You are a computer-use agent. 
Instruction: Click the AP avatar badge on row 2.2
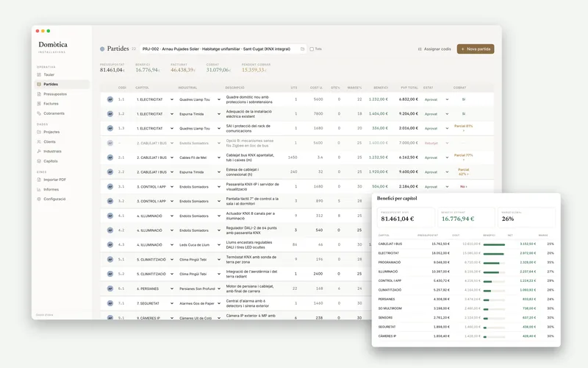(x=110, y=172)
